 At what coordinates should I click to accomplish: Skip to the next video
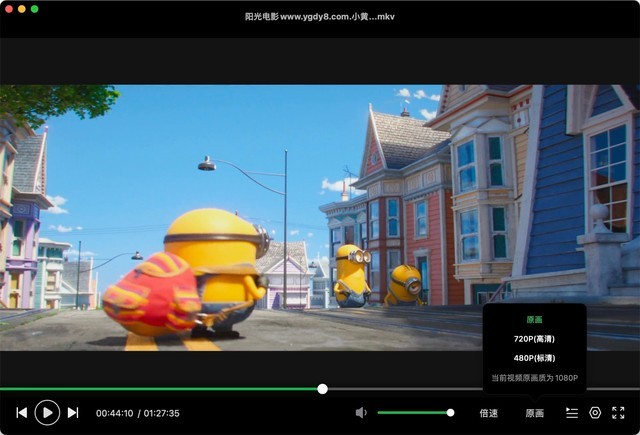pos(73,413)
